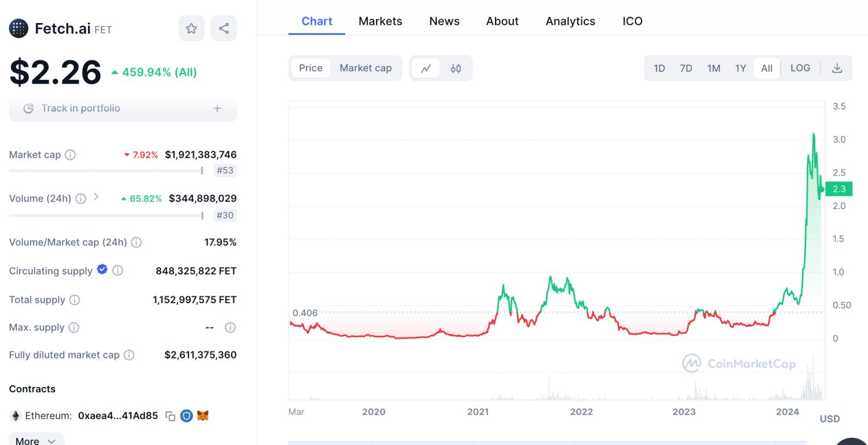868x445 pixels.
Task: Click the Ethereum logo in Contracts
Action: [16, 416]
